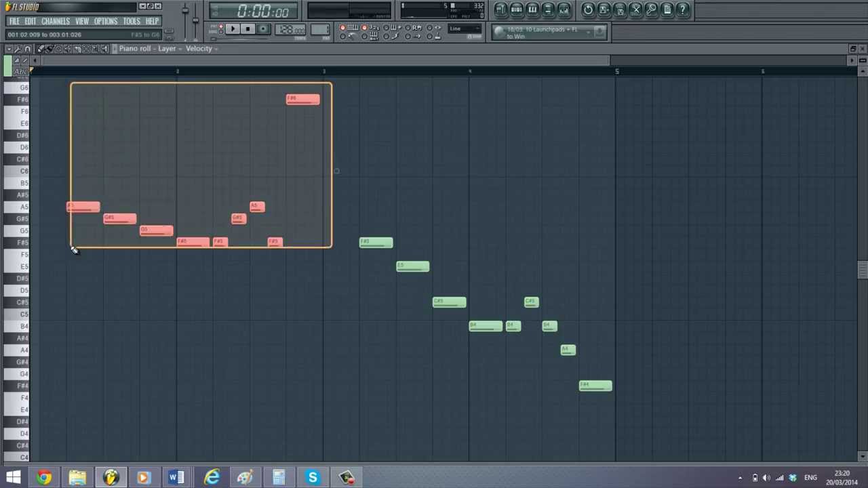The width and height of the screenshot is (868, 488).
Task: Select the Delete tool in piano roll
Action: tap(58, 49)
